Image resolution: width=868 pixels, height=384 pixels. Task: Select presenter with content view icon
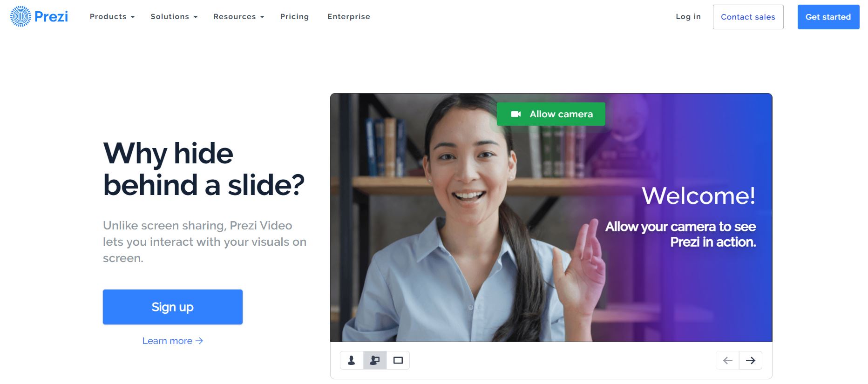(375, 360)
